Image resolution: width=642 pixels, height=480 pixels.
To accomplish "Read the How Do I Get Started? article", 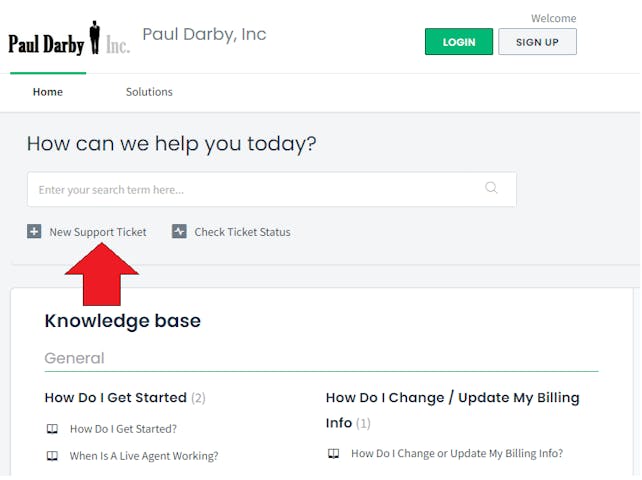I will pos(123,429).
